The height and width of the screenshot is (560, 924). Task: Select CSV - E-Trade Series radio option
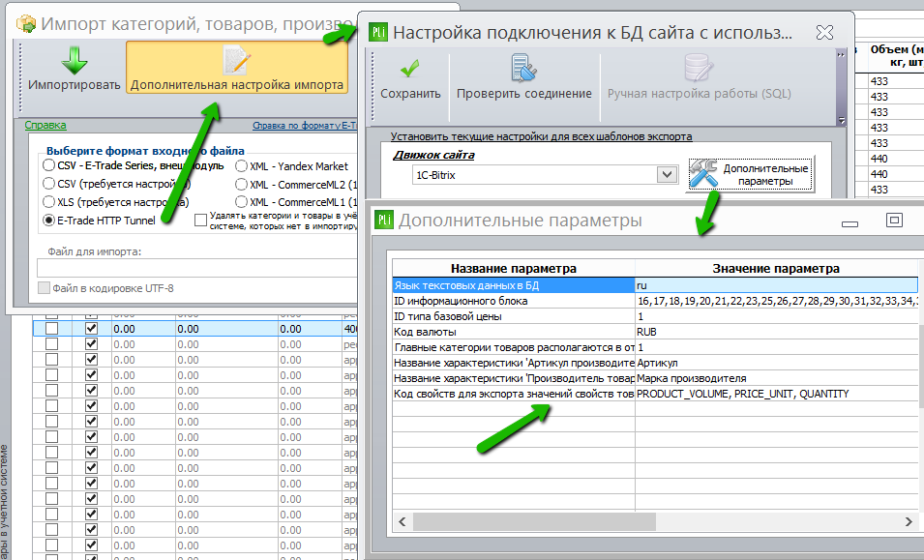click(49, 165)
